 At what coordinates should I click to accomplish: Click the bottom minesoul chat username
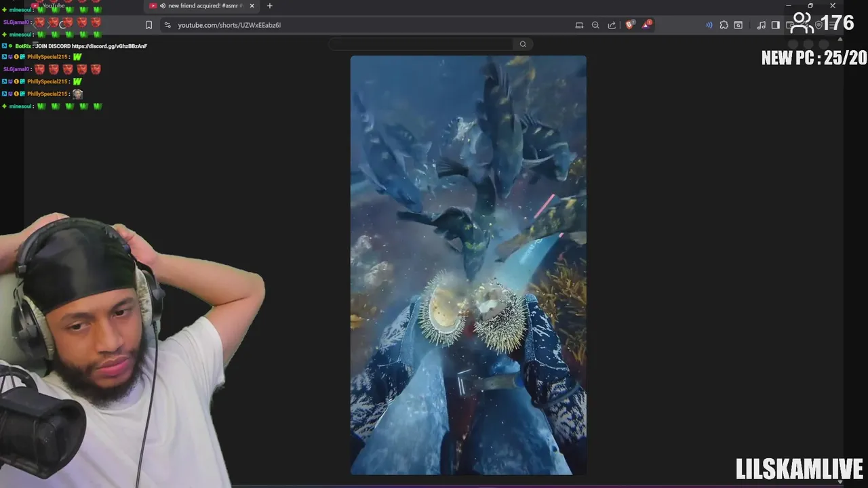[x=20, y=106]
